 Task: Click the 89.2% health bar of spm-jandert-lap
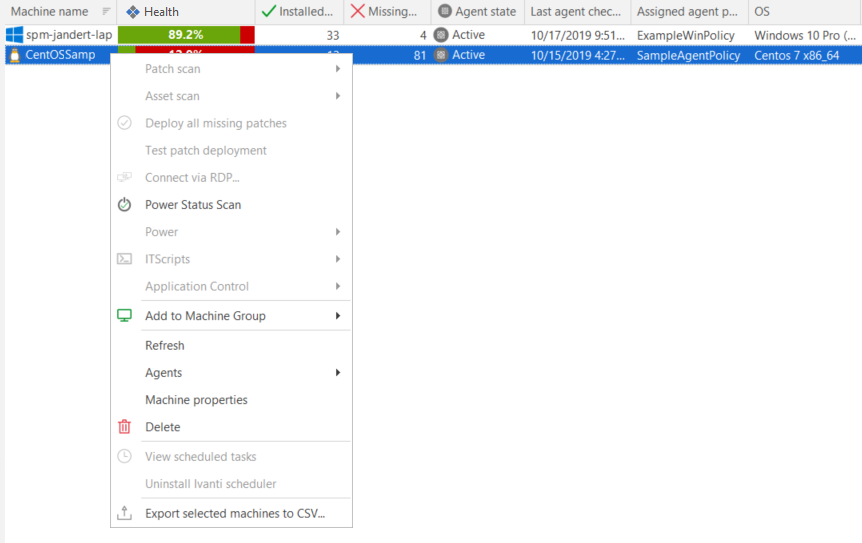coord(186,35)
